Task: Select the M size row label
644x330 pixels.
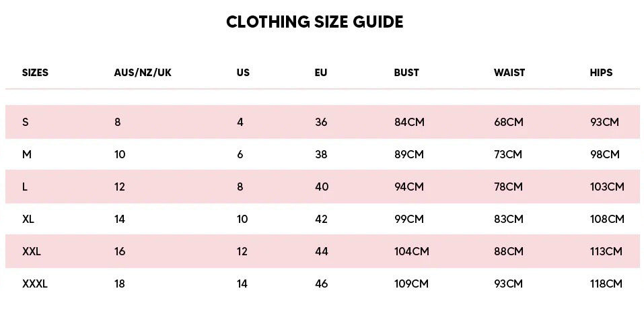Action: click(27, 155)
